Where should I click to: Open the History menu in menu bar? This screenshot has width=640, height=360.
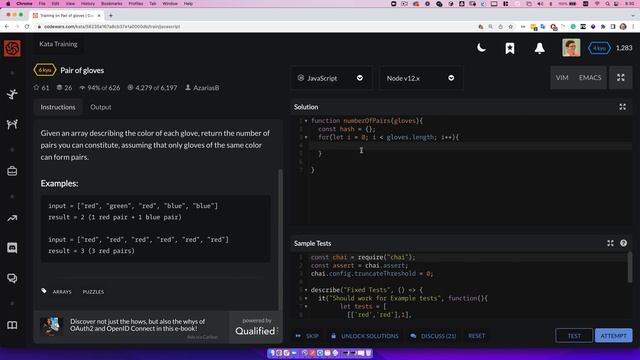(x=88, y=3)
